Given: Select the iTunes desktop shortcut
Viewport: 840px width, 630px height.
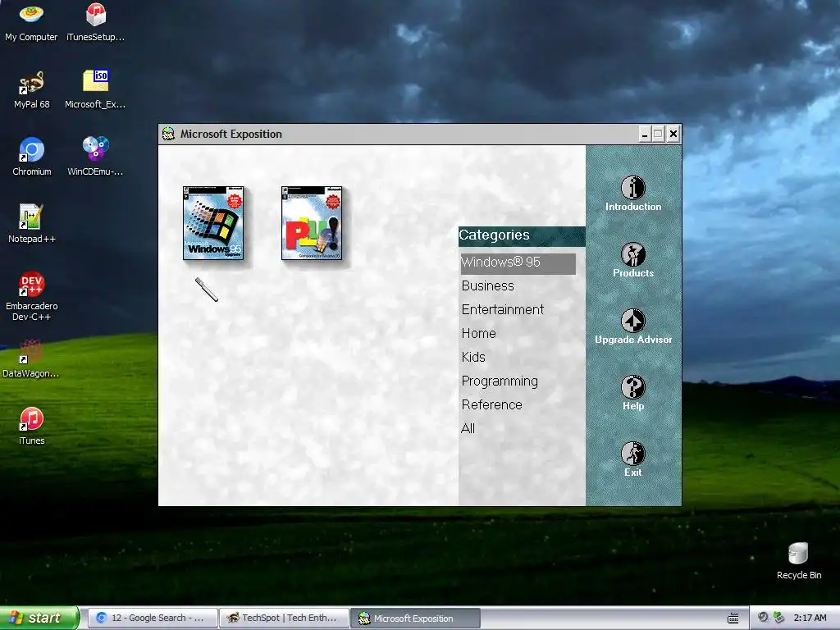Looking at the screenshot, I should [x=32, y=426].
